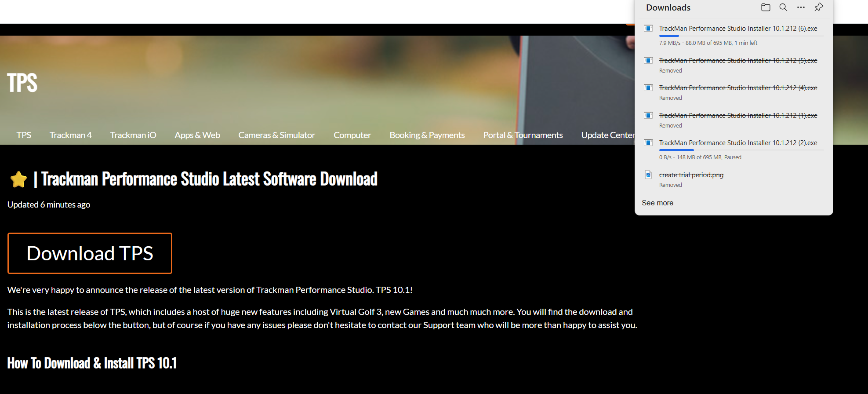868x394 pixels.
Task: Open the Trackman 4 tab
Action: coord(71,135)
